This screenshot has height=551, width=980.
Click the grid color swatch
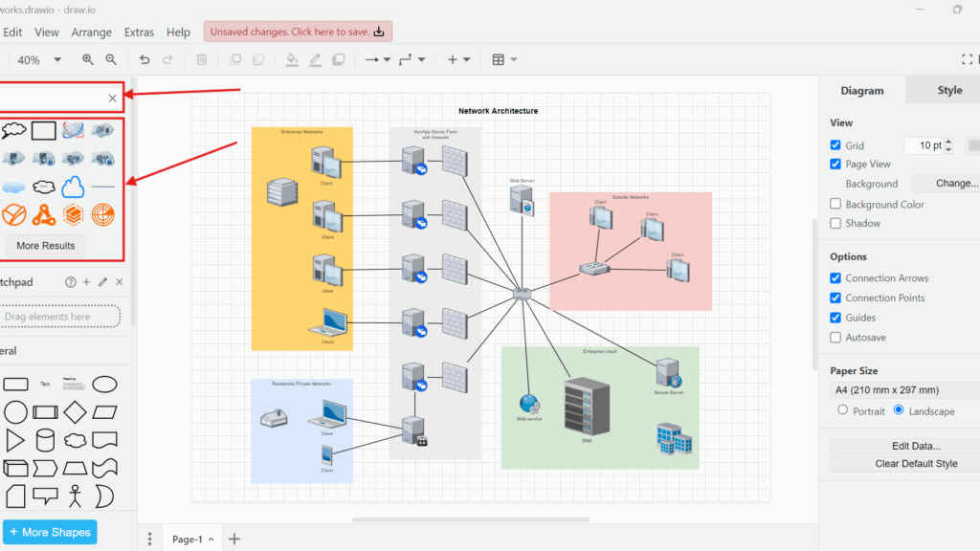973,145
